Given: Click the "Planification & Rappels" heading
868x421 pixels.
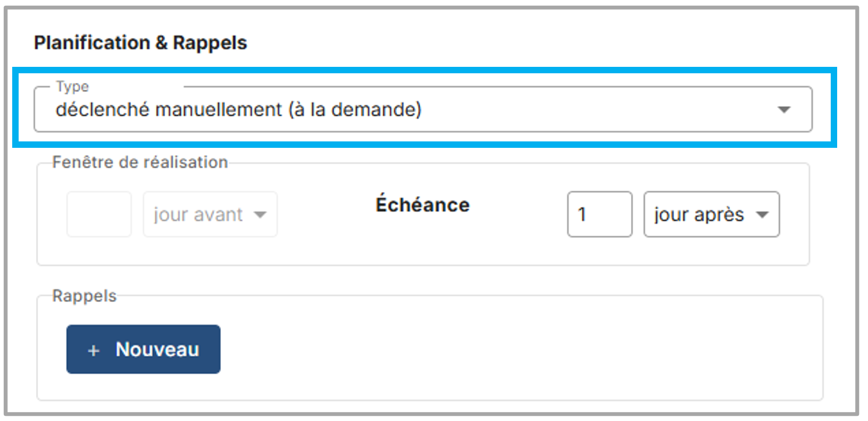Looking at the screenshot, I should [x=140, y=43].
